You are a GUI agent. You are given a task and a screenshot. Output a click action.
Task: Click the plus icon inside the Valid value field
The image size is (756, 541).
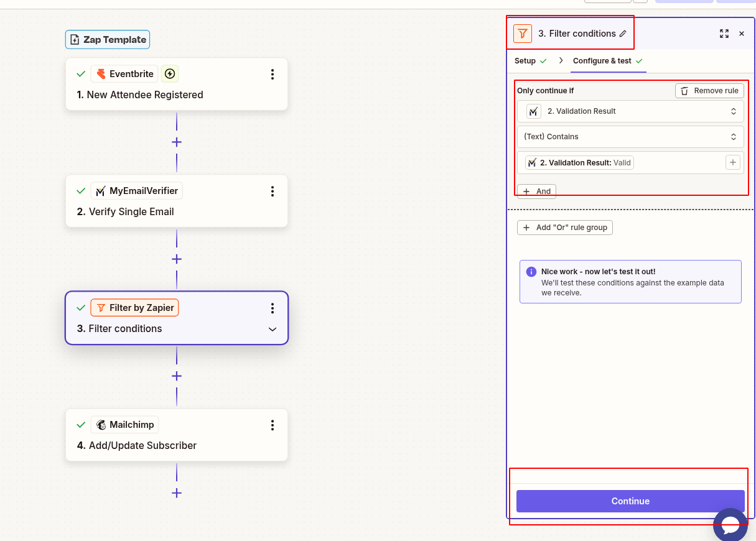pos(733,162)
